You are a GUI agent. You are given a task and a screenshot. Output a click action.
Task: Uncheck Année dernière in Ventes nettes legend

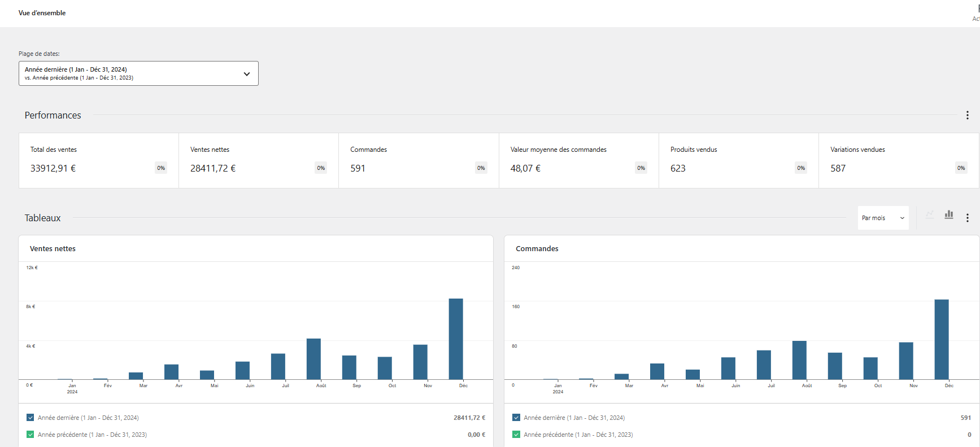click(x=31, y=418)
